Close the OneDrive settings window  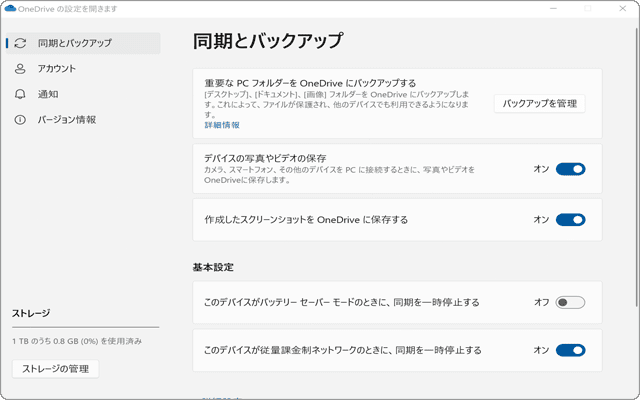(622, 9)
